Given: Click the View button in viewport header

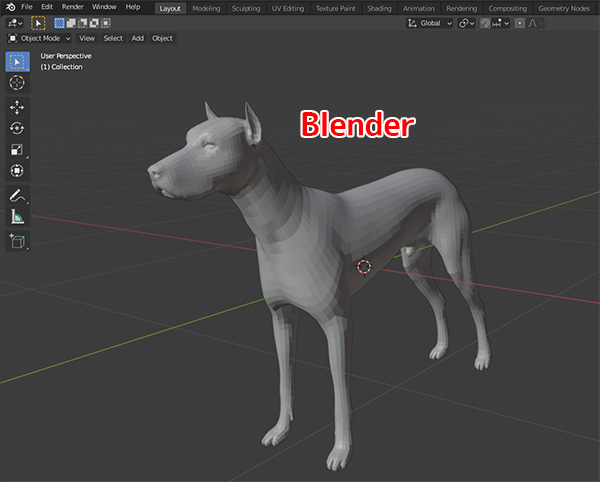Looking at the screenshot, I should pyautogui.click(x=87, y=38).
